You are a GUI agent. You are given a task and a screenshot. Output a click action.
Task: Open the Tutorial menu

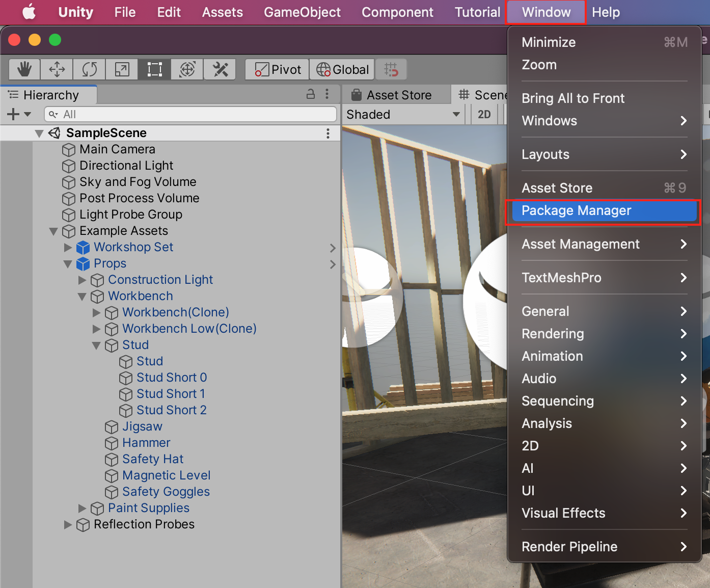[x=477, y=12]
